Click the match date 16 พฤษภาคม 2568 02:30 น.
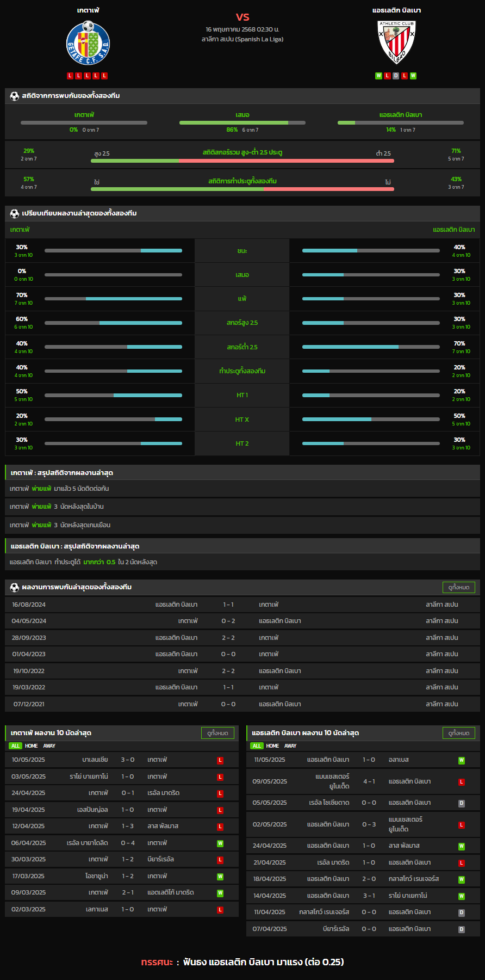This screenshot has height=980, width=485. click(x=242, y=29)
